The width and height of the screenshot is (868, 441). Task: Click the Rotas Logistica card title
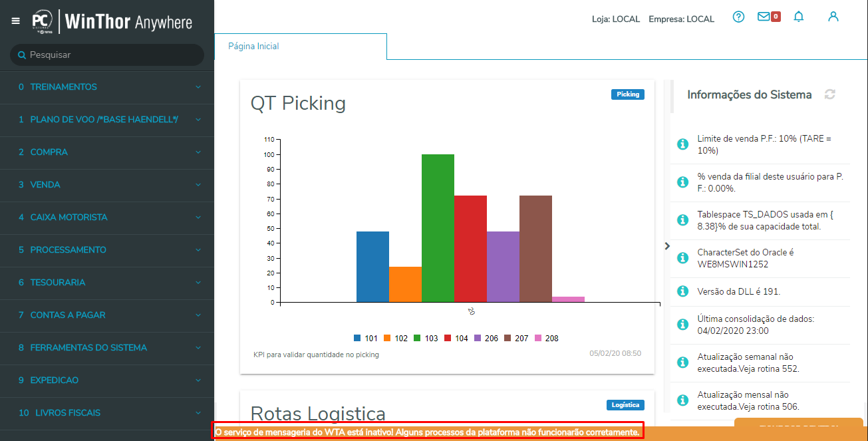pyautogui.click(x=318, y=413)
